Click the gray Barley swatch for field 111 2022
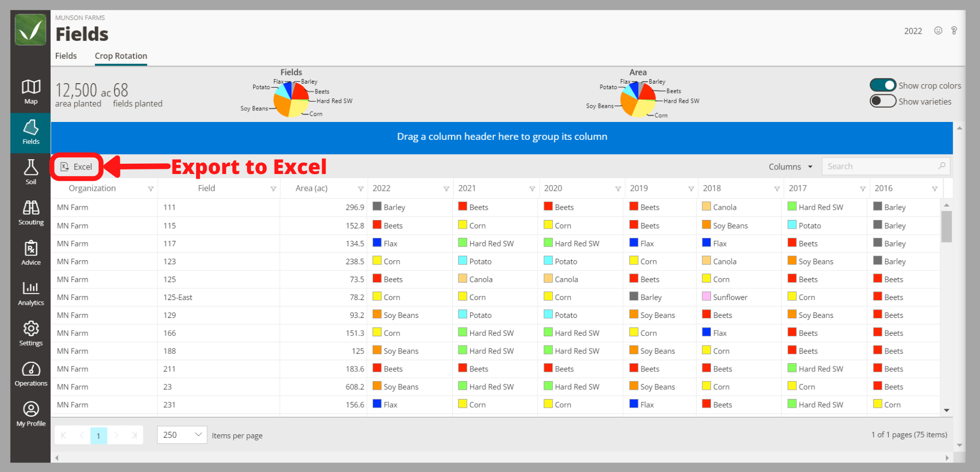 point(377,206)
